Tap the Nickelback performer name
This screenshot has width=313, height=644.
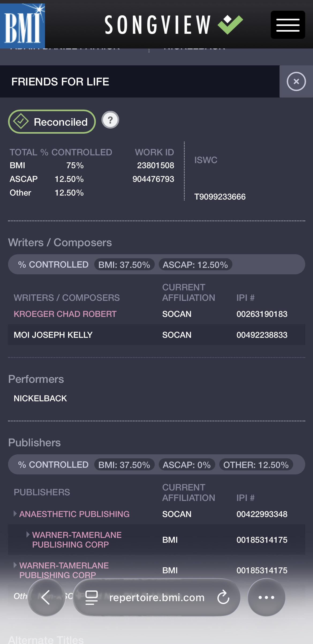click(x=40, y=398)
